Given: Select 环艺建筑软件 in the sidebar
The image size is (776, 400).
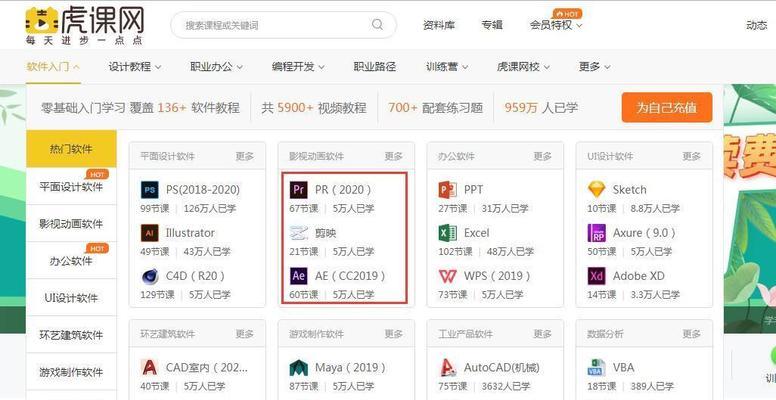Looking at the screenshot, I should pyautogui.click(x=71, y=335).
